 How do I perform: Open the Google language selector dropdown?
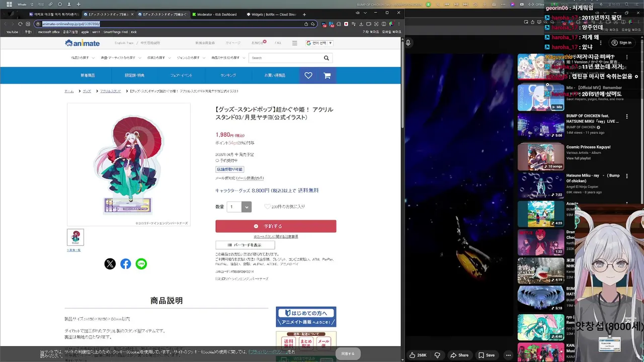(319, 43)
